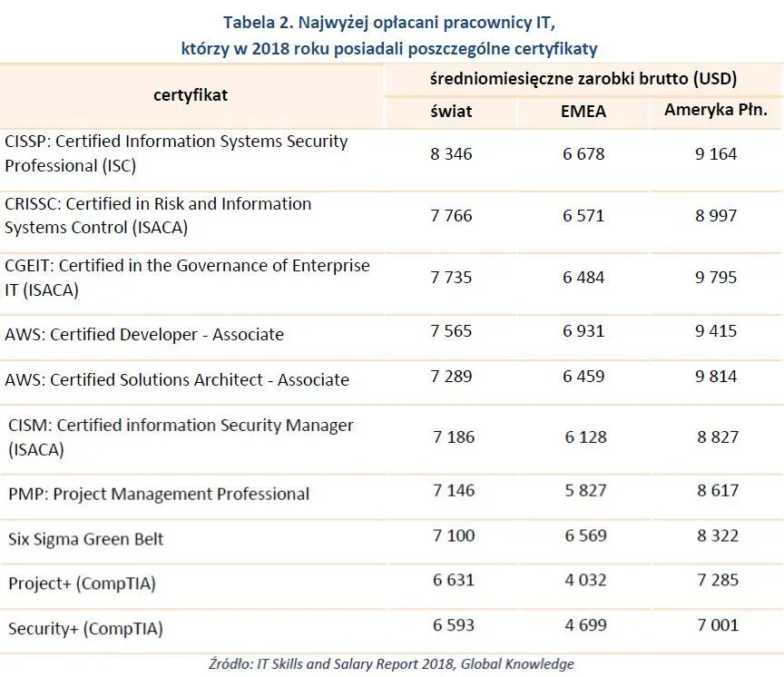The width and height of the screenshot is (784, 677).
Task: Select the 'Ameryka Płn.' column header
Action: point(716,111)
